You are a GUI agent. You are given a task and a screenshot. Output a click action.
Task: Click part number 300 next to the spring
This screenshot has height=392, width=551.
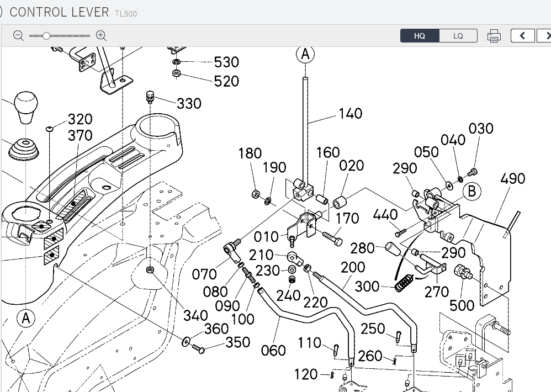pyautogui.click(x=367, y=286)
